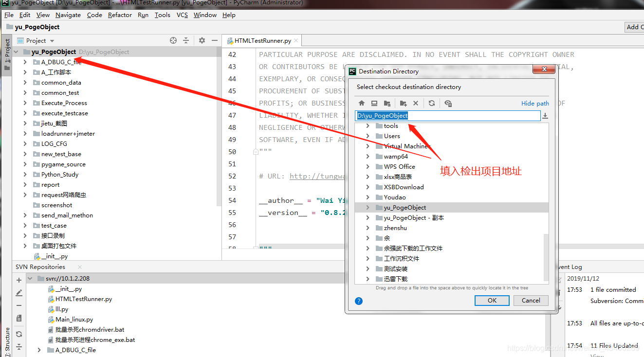Expand yu_PogeObject folder in dialog tree
This screenshot has height=357, width=644.
click(368, 207)
